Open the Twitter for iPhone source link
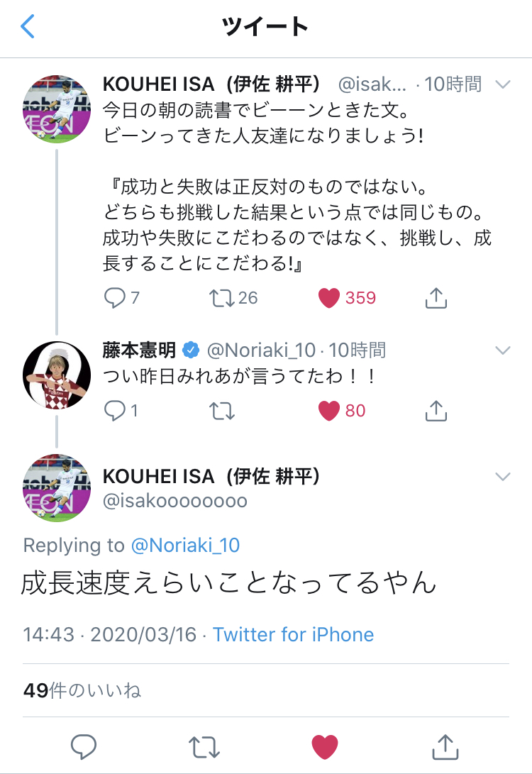The height and width of the screenshot is (774, 532). coord(293,634)
